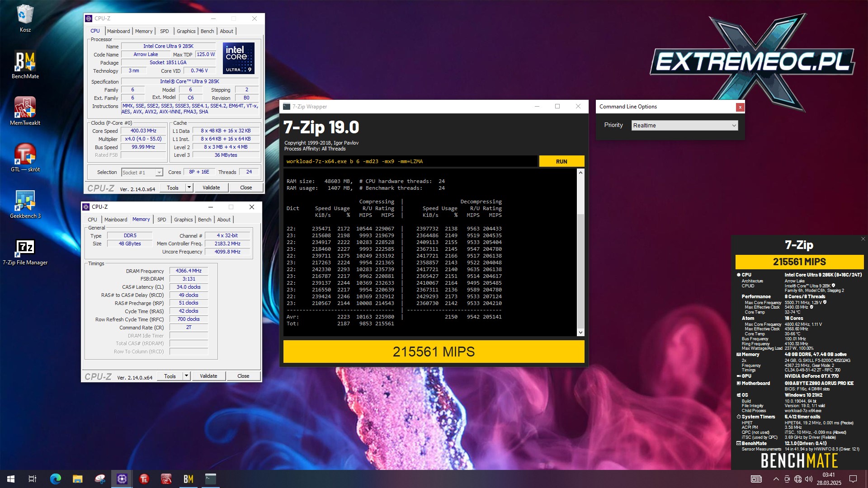Open Graphics tab in top CPU-Z window
Viewport: 868px width, 488px height.
pyautogui.click(x=186, y=31)
